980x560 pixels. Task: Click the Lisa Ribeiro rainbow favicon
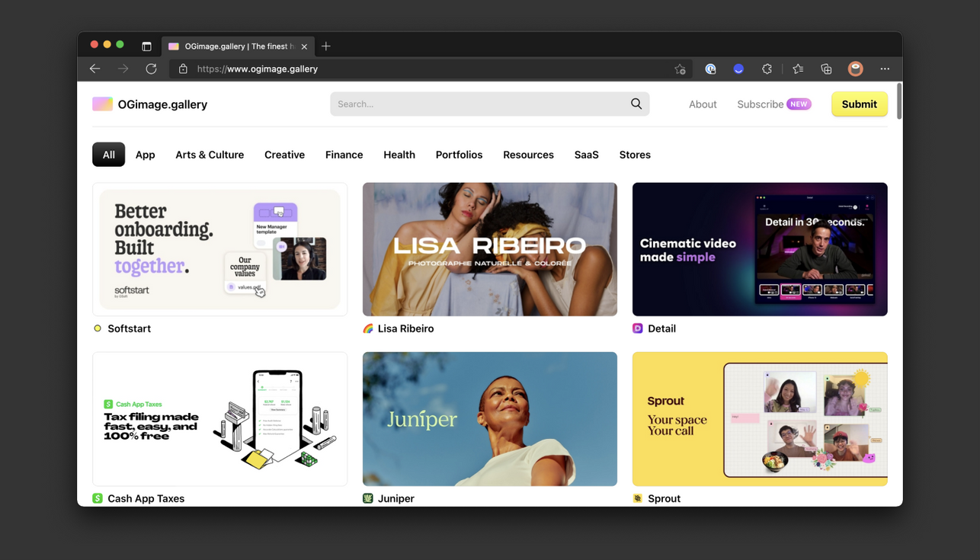(x=368, y=328)
